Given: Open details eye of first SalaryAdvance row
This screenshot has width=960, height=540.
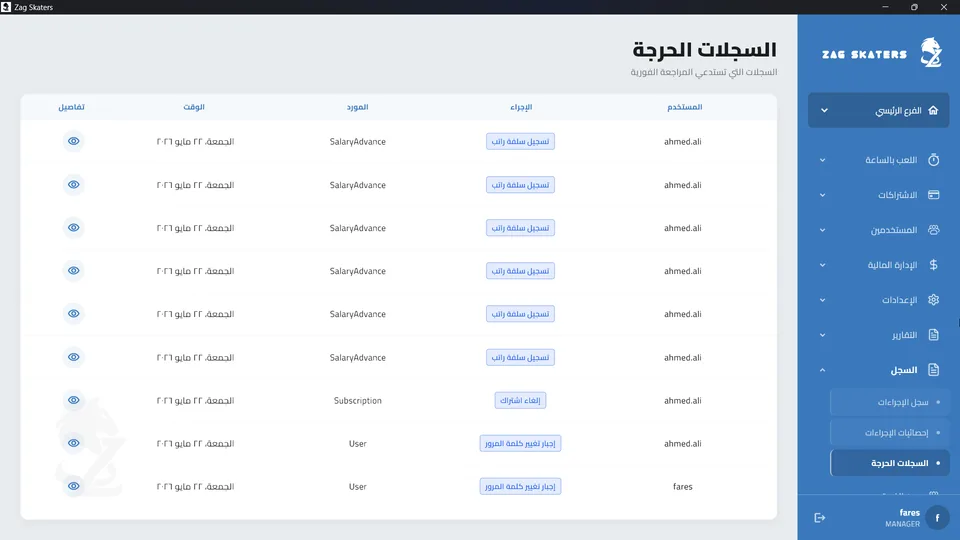Looking at the screenshot, I should tap(73, 141).
